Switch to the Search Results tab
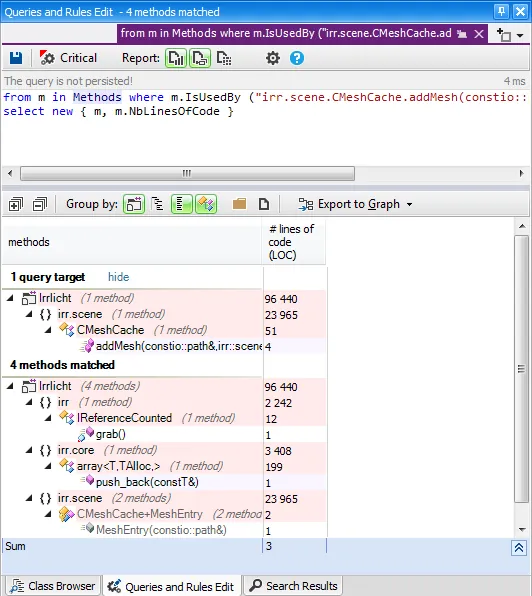Image resolution: width=532 pixels, height=596 pixels. (293, 586)
